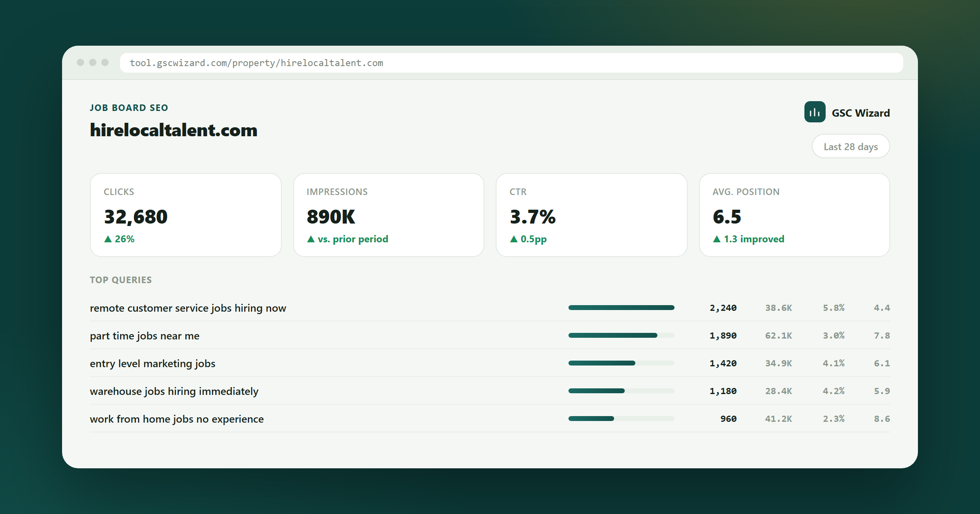The height and width of the screenshot is (514, 980).
Task: Click the 890K impressions figure
Action: [331, 217]
